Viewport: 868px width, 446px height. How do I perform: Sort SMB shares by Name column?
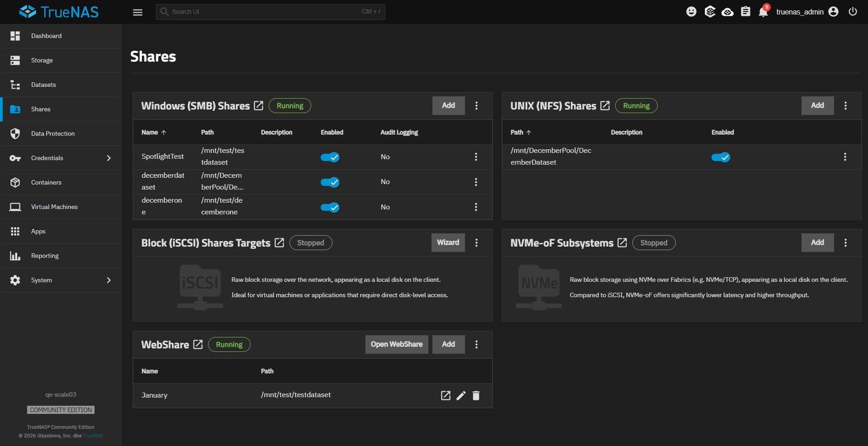tap(154, 132)
